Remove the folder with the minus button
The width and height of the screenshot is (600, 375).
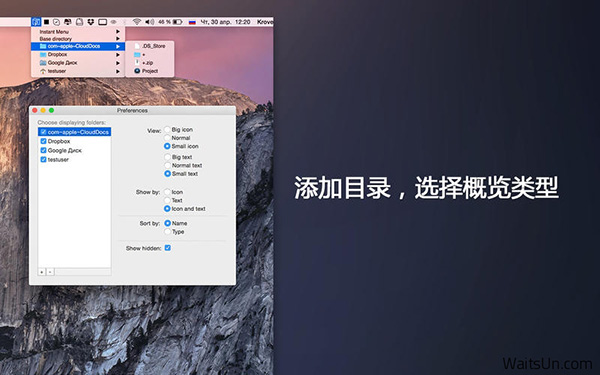tap(50, 272)
